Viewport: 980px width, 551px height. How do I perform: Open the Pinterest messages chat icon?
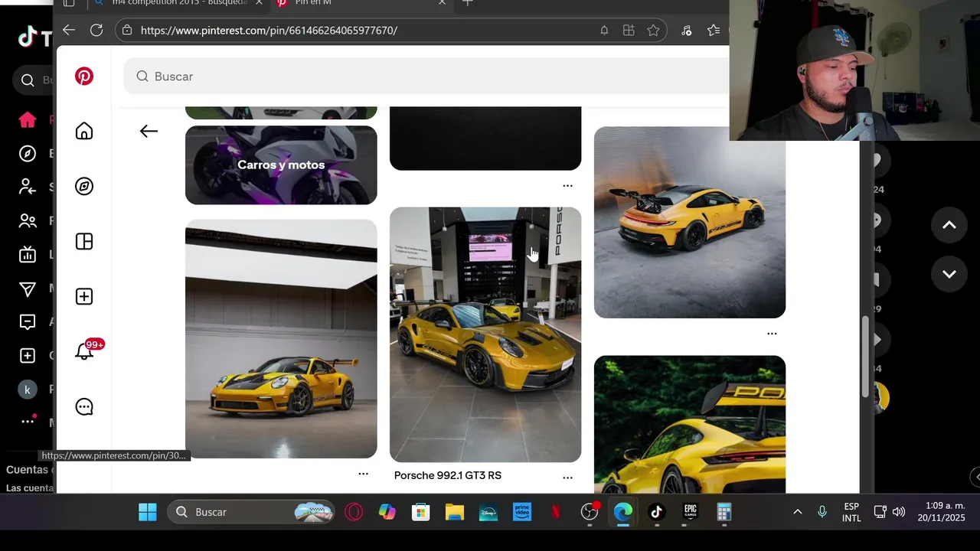[x=84, y=406]
